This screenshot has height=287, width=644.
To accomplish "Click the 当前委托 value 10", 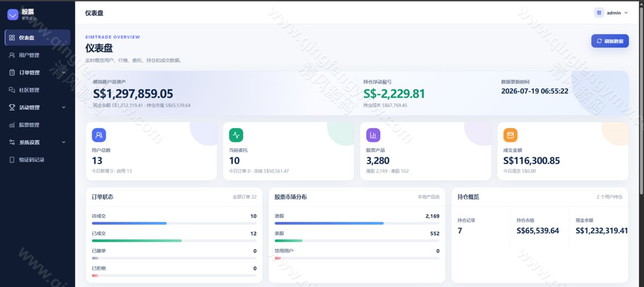I will click(235, 160).
